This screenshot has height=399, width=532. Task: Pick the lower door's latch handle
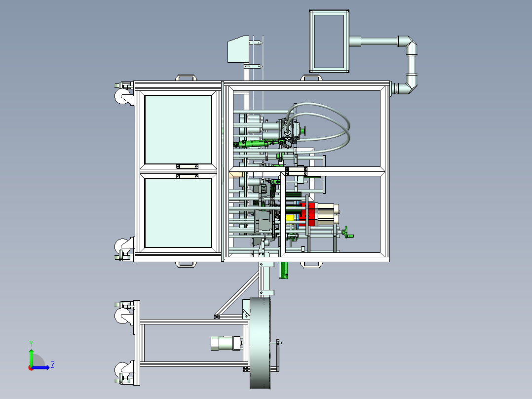pos(188,176)
